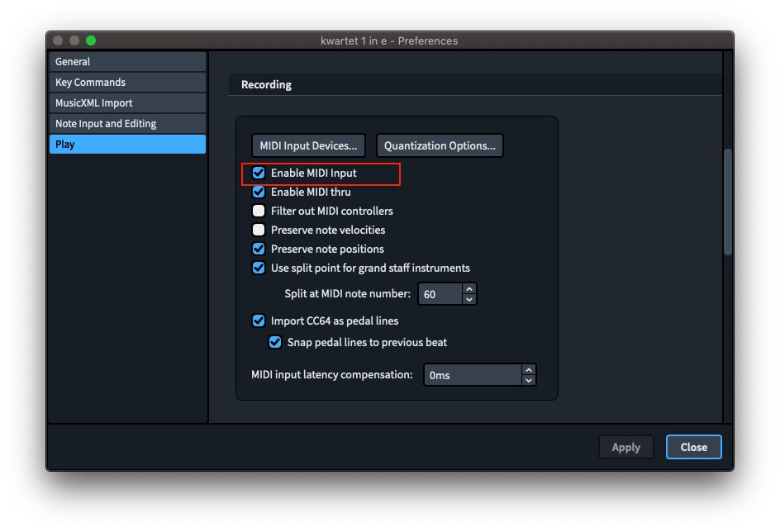Disable "Enable MIDI thru"

(259, 192)
